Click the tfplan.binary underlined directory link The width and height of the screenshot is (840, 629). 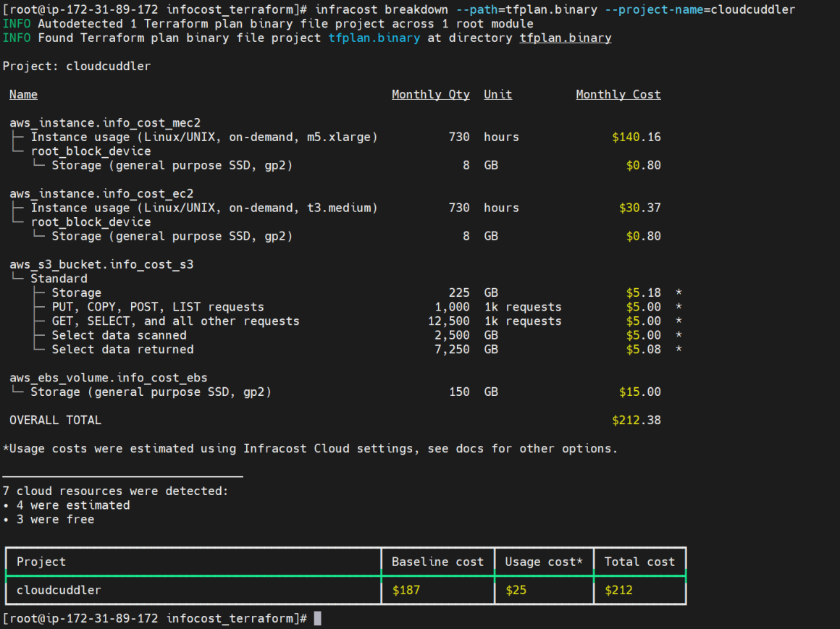pyautogui.click(x=565, y=38)
